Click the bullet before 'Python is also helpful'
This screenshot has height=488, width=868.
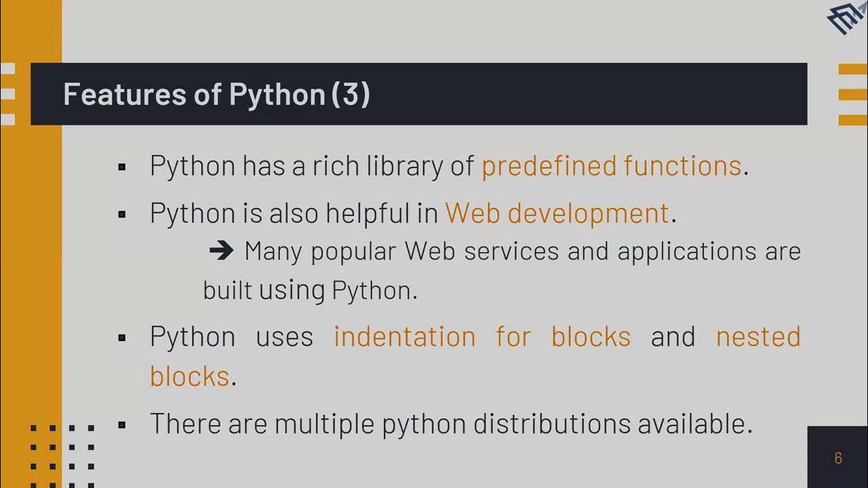pyautogui.click(x=122, y=214)
